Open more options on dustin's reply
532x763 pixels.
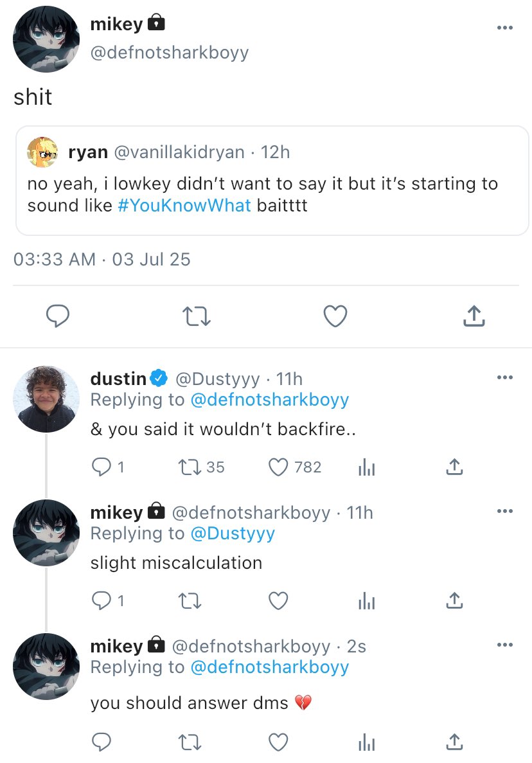505,377
